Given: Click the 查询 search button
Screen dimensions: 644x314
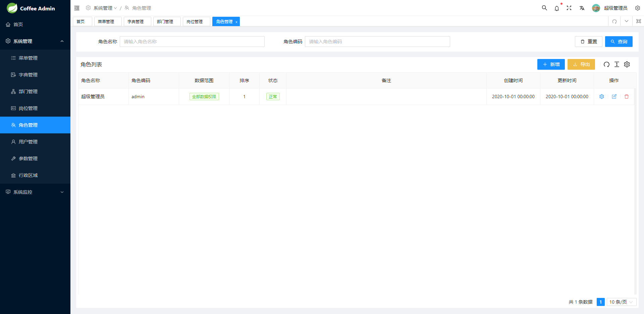Looking at the screenshot, I should tap(619, 42).
